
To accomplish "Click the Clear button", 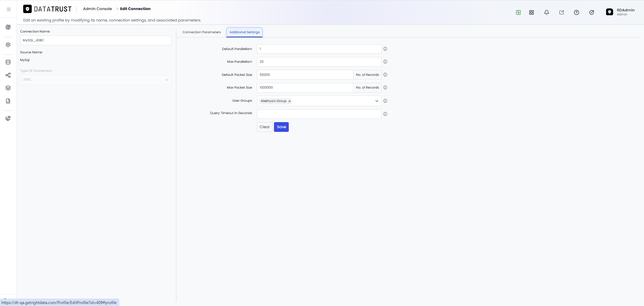I will point(265,127).
